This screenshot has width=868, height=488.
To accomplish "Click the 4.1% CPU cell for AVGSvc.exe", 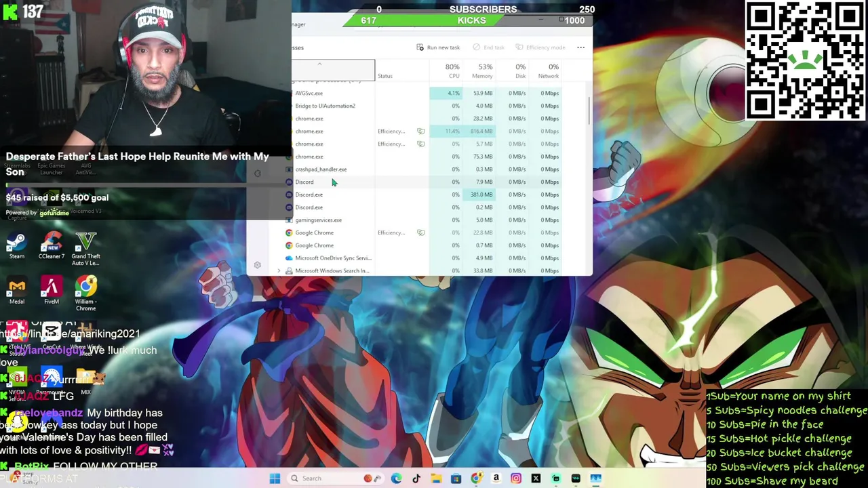I will pos(446,93).
